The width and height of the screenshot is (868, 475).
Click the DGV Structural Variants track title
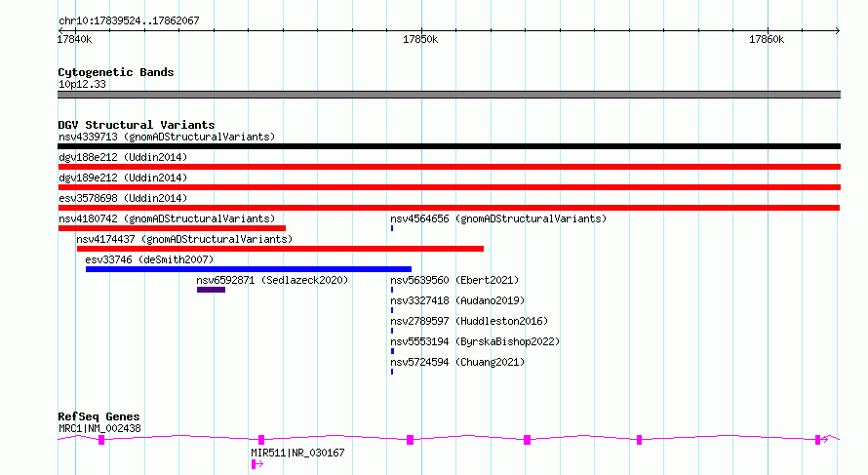(137, 125)
